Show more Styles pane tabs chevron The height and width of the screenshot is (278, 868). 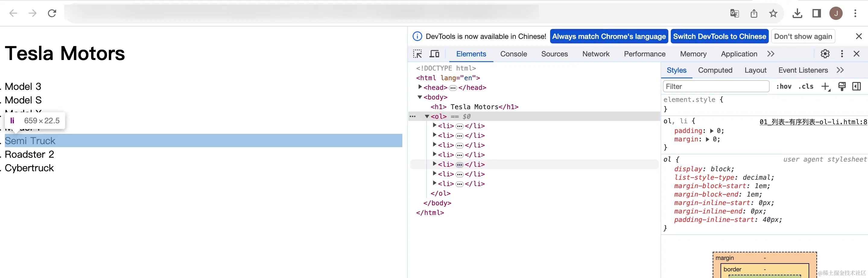click(x=840, y=70)
